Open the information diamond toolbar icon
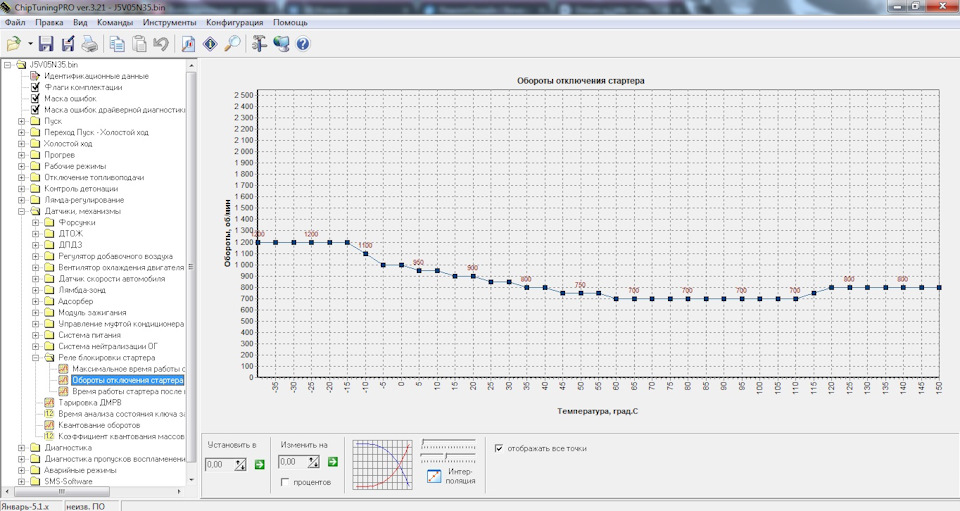Image resolution: width=960 pixels, height=511 pixels. pos(210,44)
